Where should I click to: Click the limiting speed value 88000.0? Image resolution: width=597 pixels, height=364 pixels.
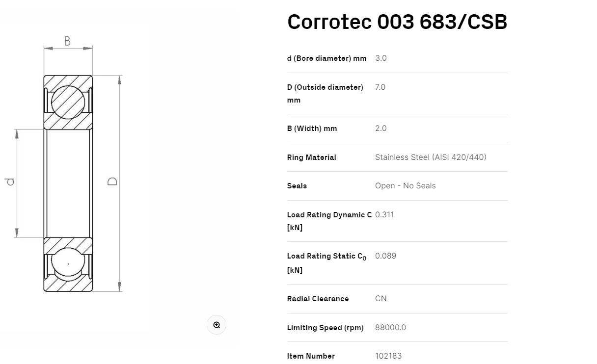[390, 328]
